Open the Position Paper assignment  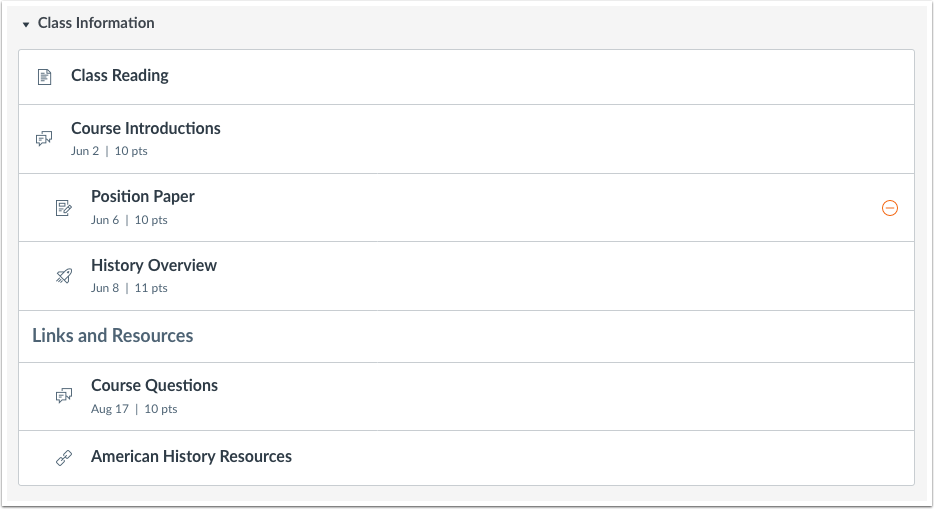point(142,196)
